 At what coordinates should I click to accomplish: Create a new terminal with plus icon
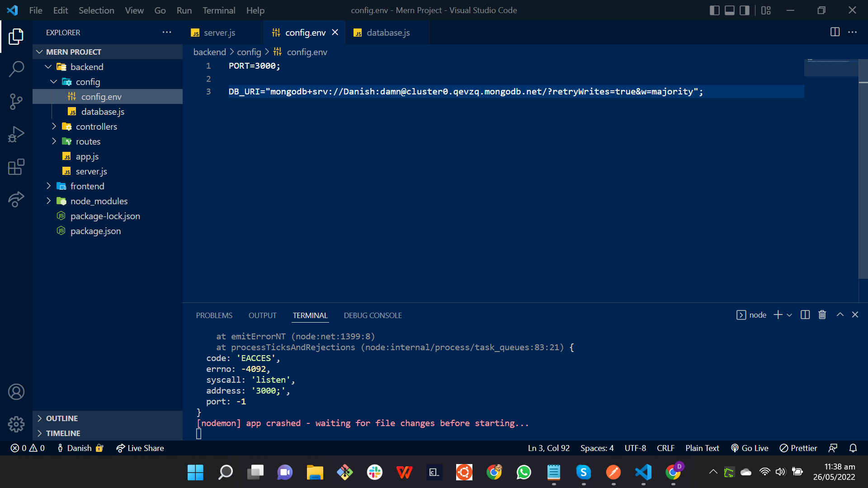pos(778,315)
